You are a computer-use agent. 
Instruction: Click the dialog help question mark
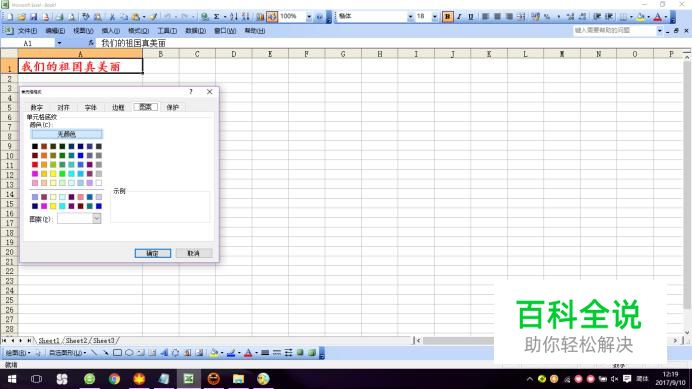[x=191, y=91]
